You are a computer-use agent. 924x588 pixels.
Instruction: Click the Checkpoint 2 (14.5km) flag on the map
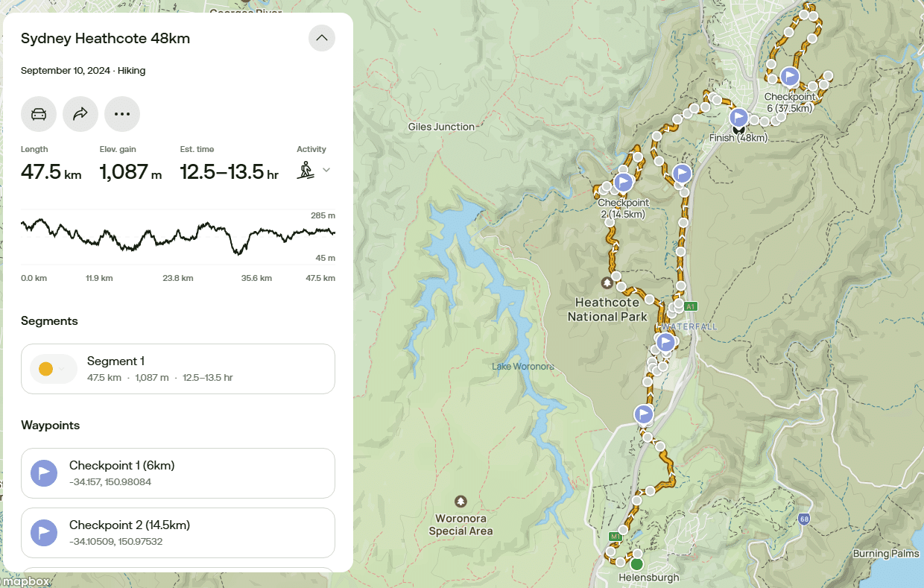624,182
